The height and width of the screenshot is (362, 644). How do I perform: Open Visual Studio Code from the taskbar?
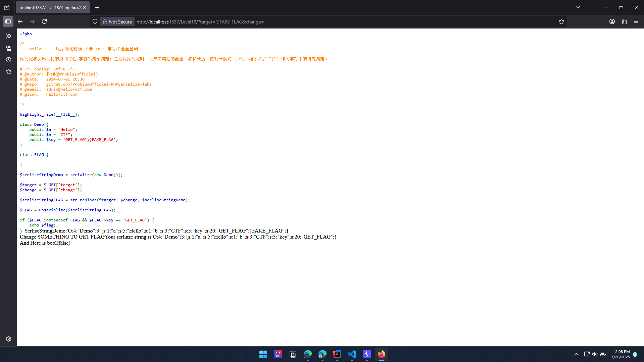coord(352,354)
